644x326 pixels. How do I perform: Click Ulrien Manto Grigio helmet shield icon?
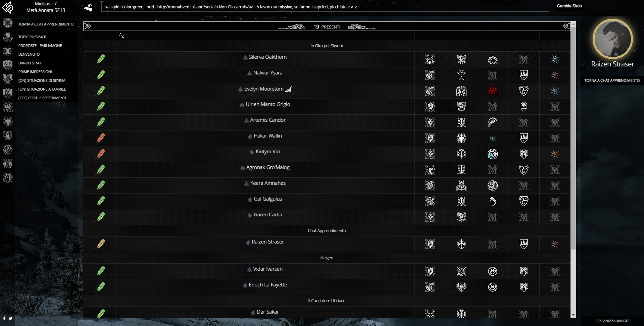point(524,107)
